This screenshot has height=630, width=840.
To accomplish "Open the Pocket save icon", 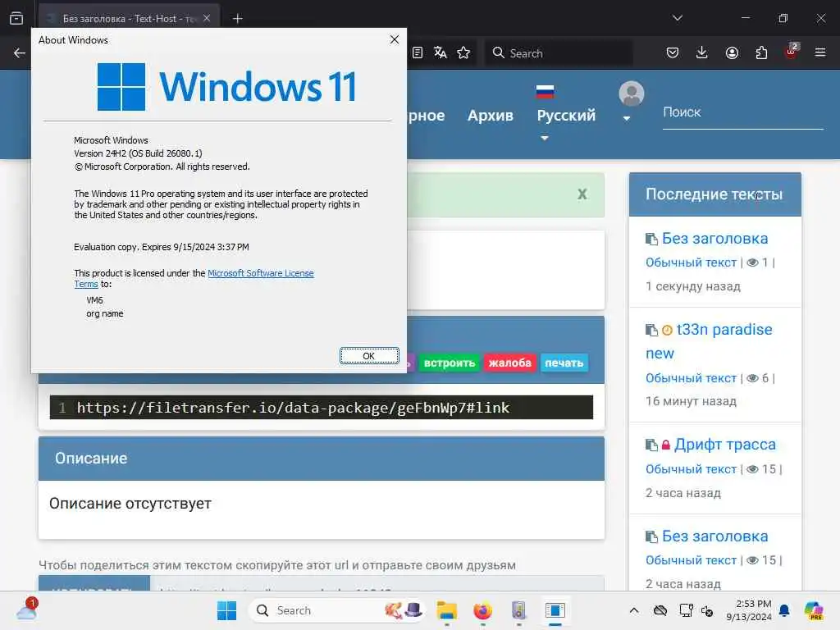I will click(673, 52).
